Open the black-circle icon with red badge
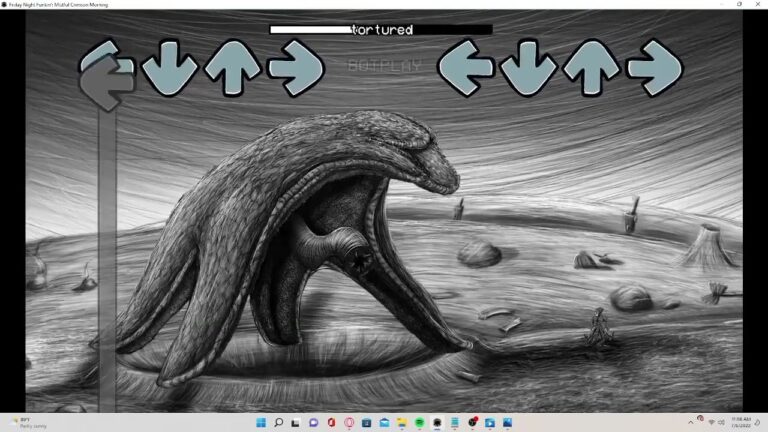The width and height of the screenshot is (768, 432). tap(473, 422)
